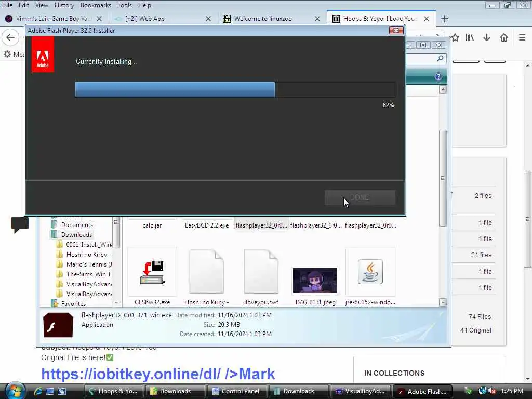
Task: Launch Internet Explorer from quick launch
Action: [37, 391]
